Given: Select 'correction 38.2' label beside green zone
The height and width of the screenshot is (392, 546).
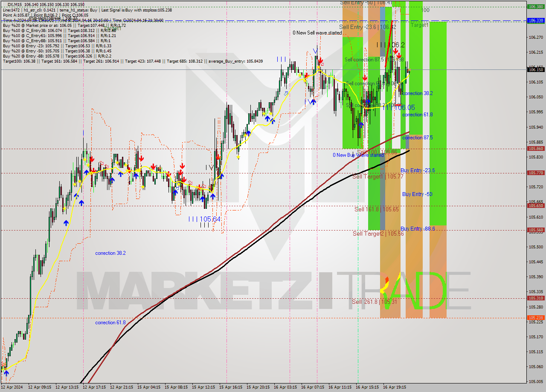Looking at the screenshot, I should 418,93.
